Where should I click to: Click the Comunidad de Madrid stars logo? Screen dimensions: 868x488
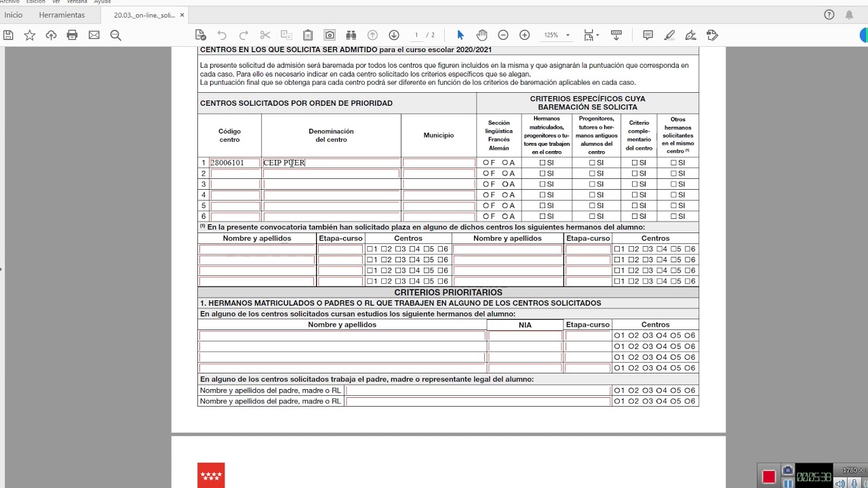click(x=211, y=476)
